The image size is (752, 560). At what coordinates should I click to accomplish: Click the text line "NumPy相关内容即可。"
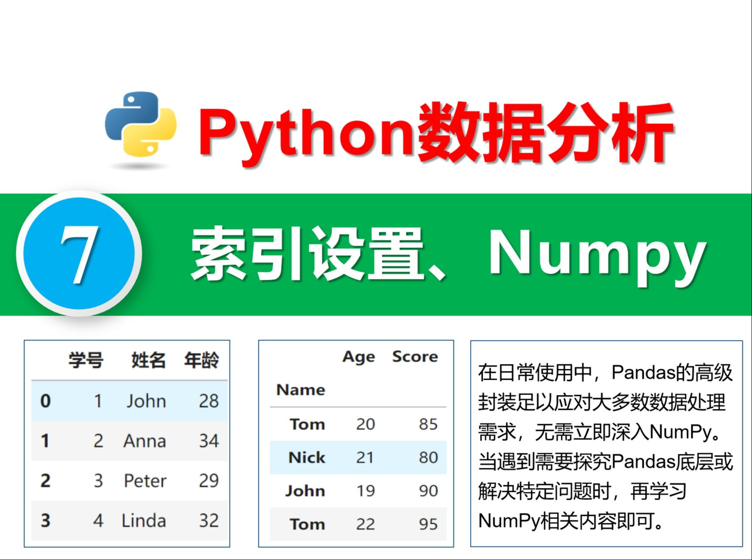click(x=571, y=520)
